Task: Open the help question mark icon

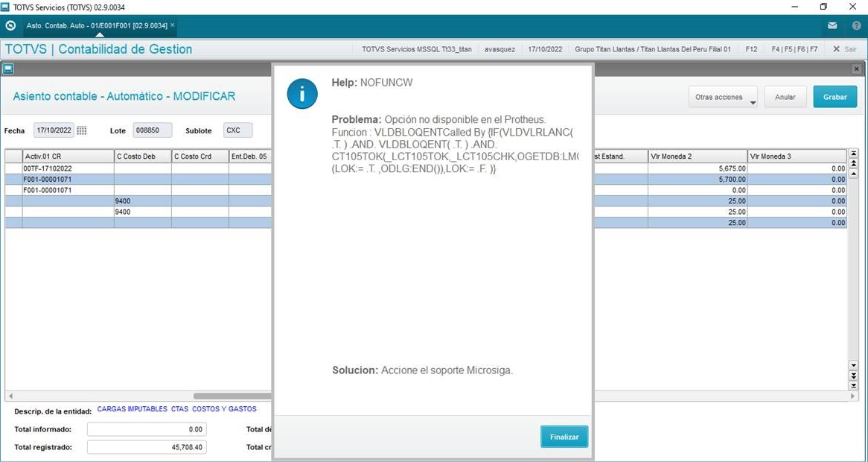Action: [x=856, y=25]
